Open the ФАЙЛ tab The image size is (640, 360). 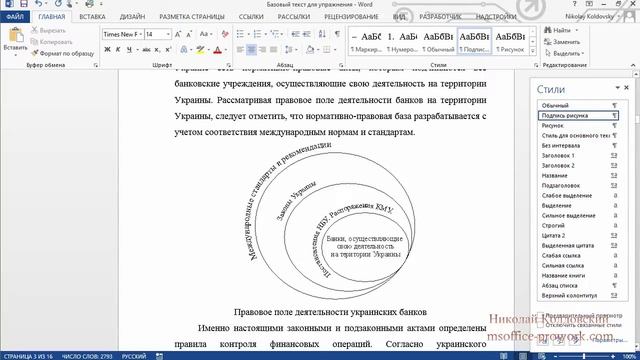[15, 17]
